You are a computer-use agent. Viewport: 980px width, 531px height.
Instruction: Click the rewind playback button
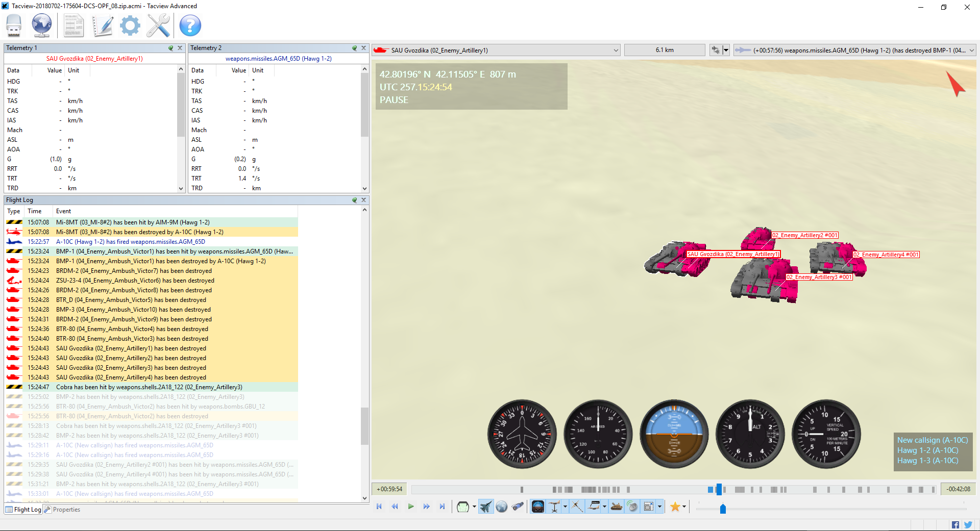point(395,507)
